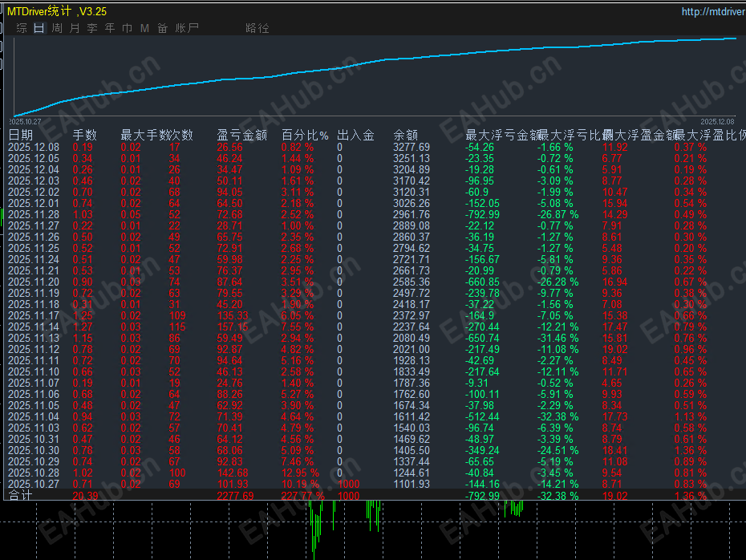Switch to the 综 (summary) tab
Viewport: 746px width, 560px height.
click(x=22, y=28)
